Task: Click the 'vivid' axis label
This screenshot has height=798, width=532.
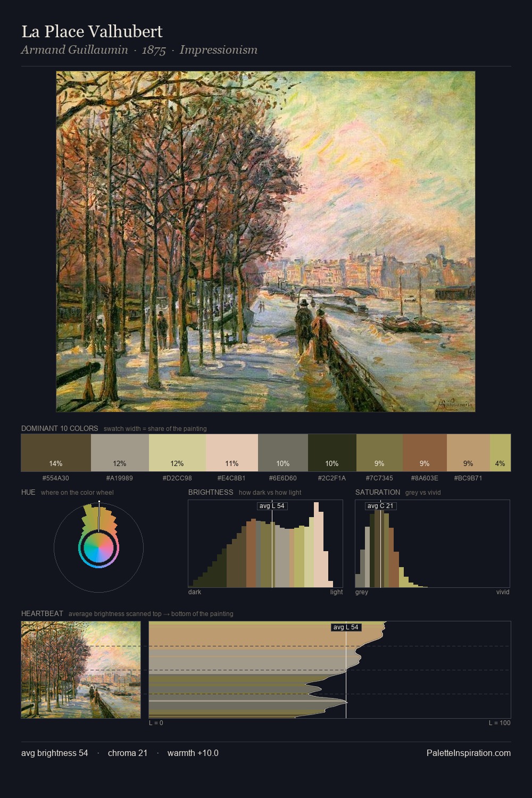Action: tap(503, 592)
